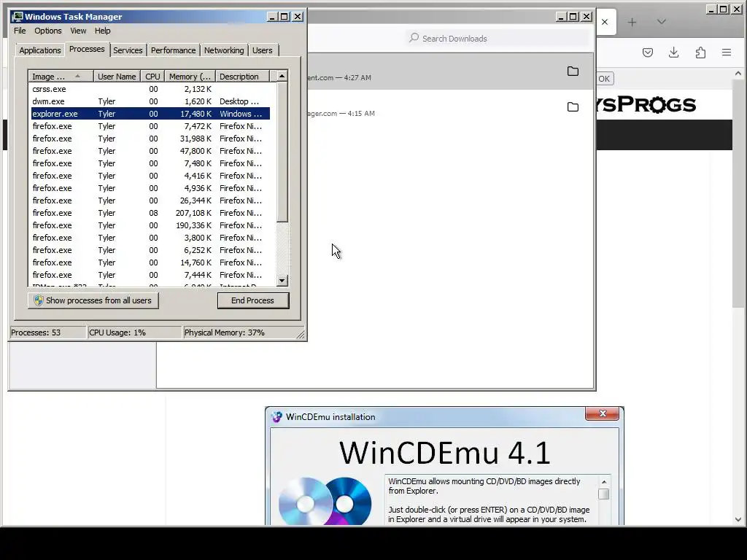Open the Firefox Extensions icon
747x560 pixels.
[700, 52]
